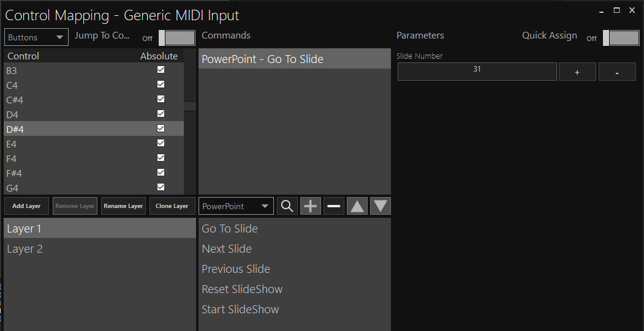Select Layer 2 in the layer list

click(25, 249)
